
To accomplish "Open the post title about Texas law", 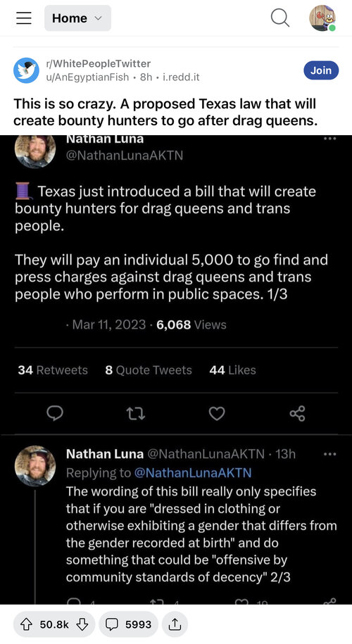I will point(165,112).
